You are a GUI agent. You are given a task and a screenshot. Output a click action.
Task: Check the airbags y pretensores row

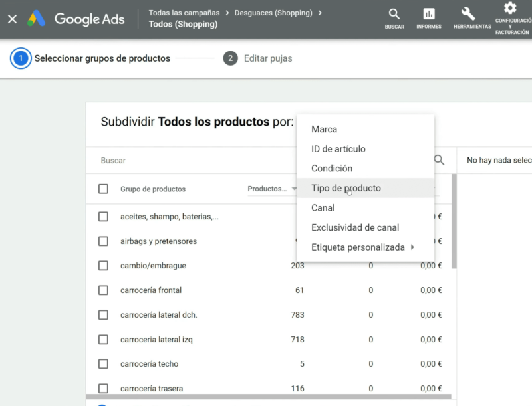coord(103,241)
